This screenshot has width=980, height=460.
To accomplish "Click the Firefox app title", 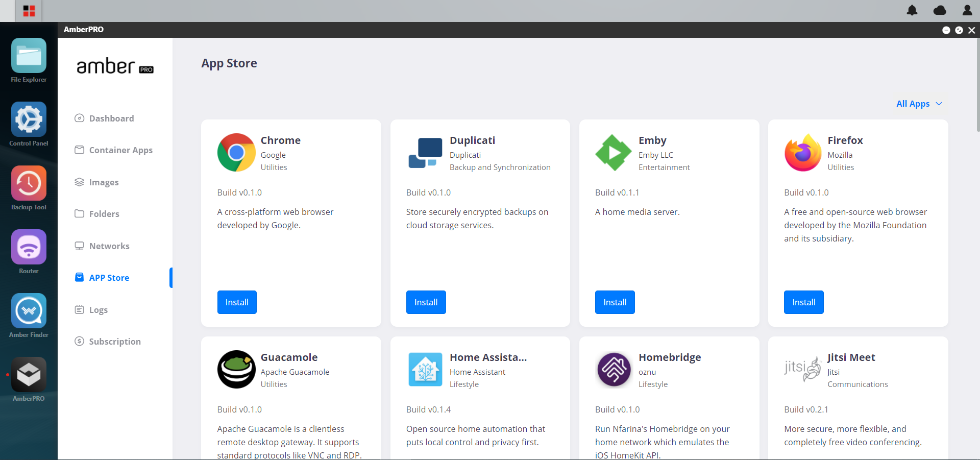I will click(845, 140).
